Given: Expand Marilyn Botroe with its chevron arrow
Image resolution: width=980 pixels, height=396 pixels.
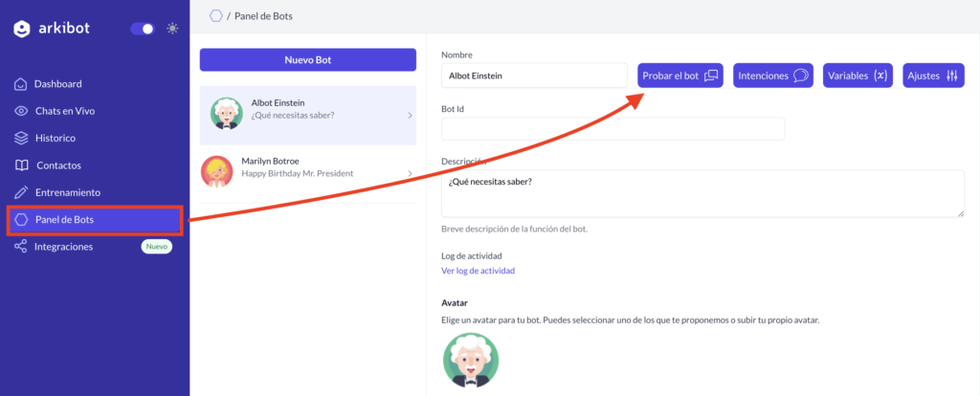Looking at the screenshot, I should (x=410, y=173).
